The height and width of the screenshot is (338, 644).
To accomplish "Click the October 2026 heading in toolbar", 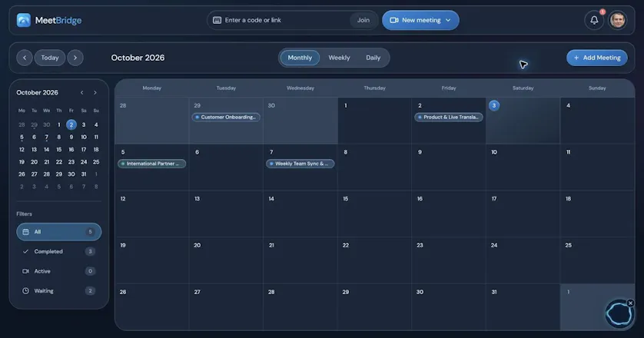I will pyautogui.click(x=138, y=58).
